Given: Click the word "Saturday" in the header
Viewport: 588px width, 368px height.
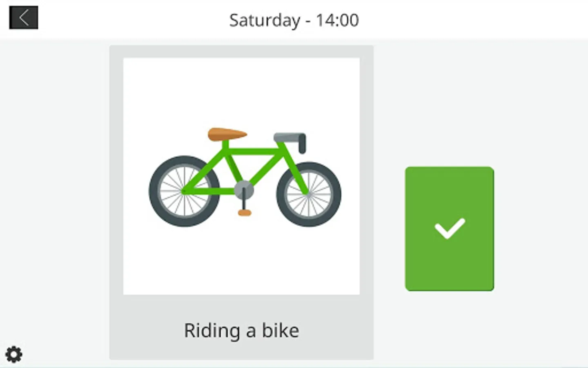Looking at the screenshot, I should click(265, 20).
